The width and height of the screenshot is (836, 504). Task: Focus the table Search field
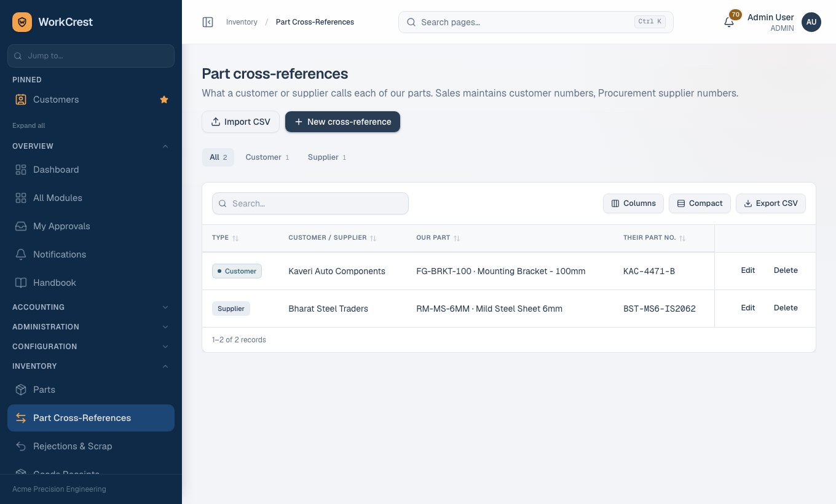click(x=310, y=203)
